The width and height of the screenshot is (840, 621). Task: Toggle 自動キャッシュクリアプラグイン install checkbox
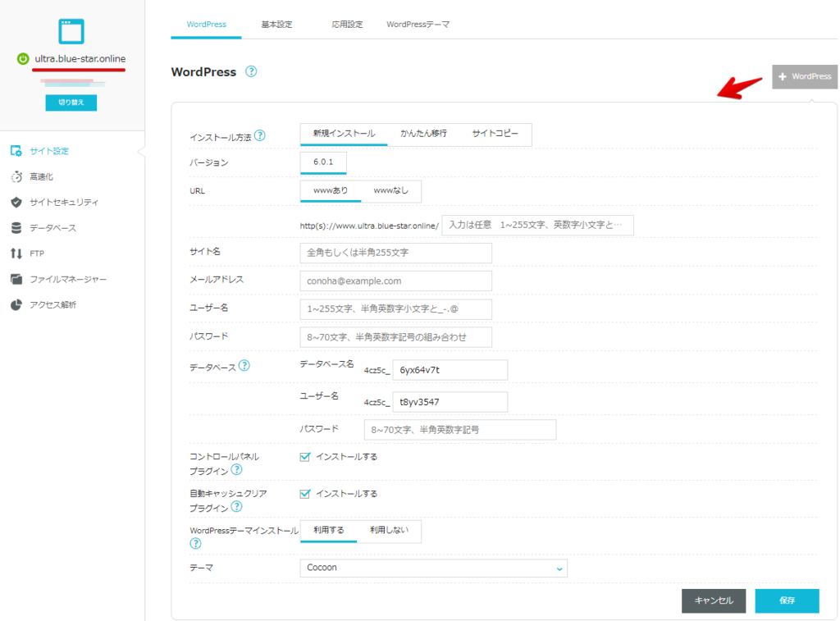pyautogui.click(x=305, y=494)
